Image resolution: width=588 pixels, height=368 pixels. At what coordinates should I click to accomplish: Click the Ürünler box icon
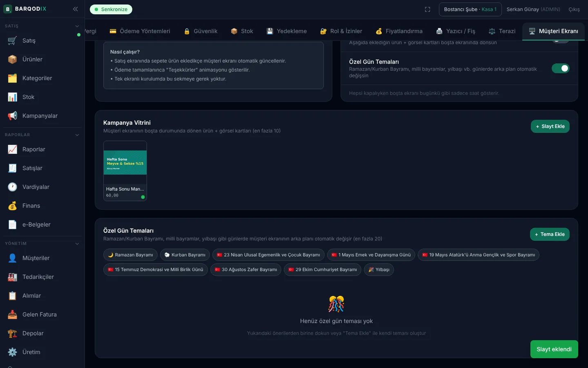coord(13,59)
